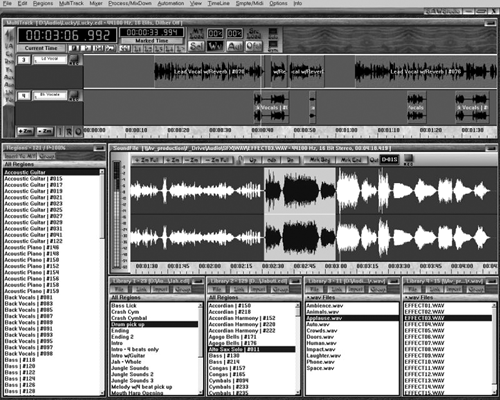Screen dimensions: 500x400
Task: Click the Src Load indicator
Action: pos(254,33)
